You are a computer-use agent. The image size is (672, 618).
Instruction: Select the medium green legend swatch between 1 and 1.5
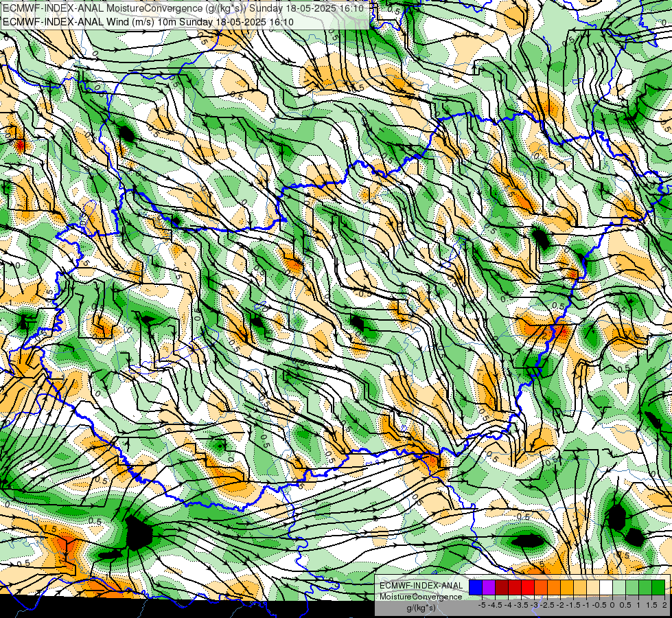[645, 588]
